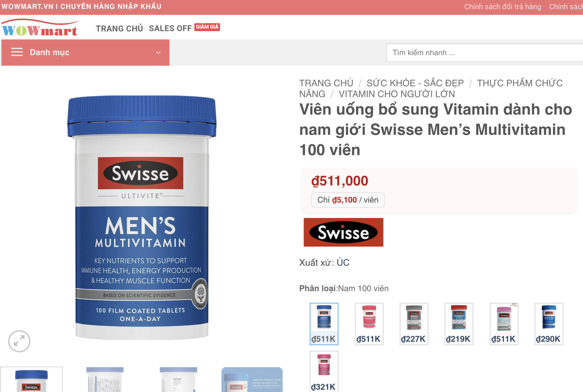This screenshot has width=583, height=392.
Task: Select the Nam 100 viên variant swatch
Action: [x=324, y=324]
